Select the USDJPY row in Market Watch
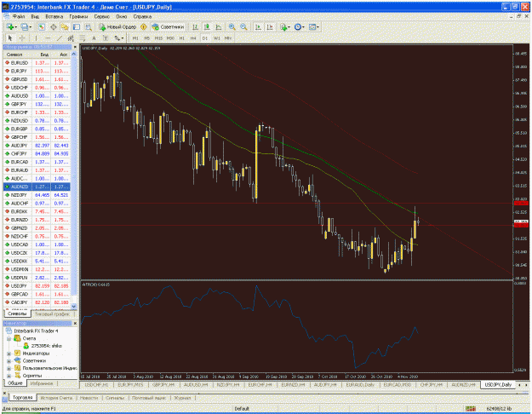Viewport: 532px width, 414px height. pyautogui.click(x=37, y=286)
